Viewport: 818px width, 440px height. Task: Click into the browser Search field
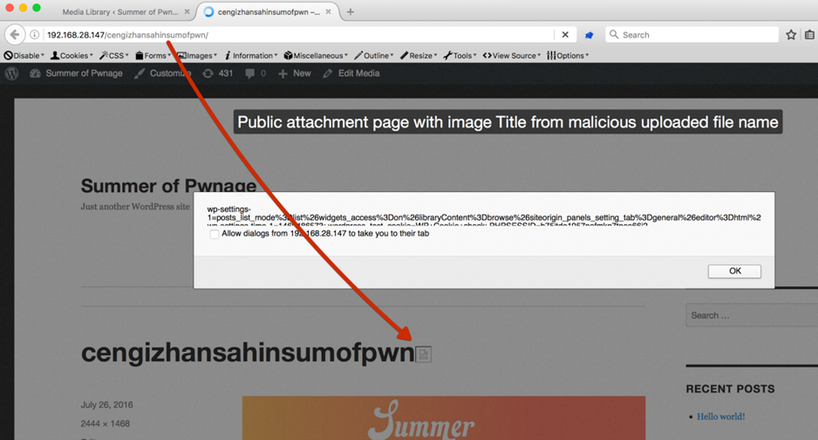pyautogui.click(x=692, y=35)
